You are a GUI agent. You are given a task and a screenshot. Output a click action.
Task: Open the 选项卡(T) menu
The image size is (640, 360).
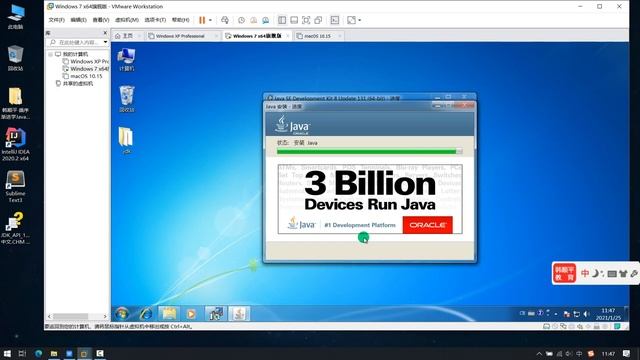pyautogui.click(x=155, y=20)
